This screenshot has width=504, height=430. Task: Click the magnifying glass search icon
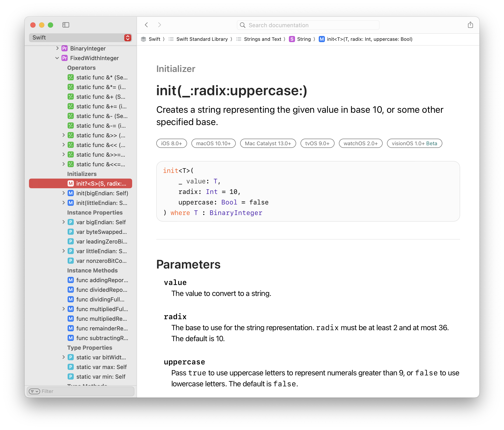pos(243,25)
